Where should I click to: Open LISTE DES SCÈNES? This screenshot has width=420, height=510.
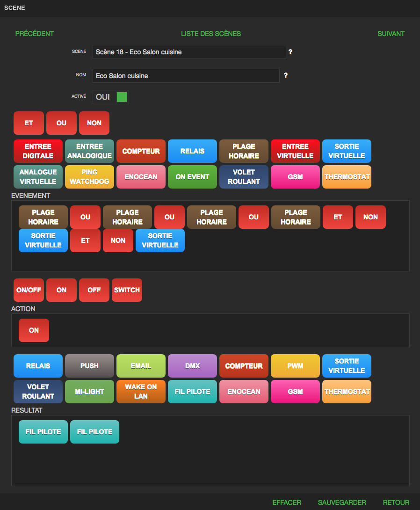[211, 34]
